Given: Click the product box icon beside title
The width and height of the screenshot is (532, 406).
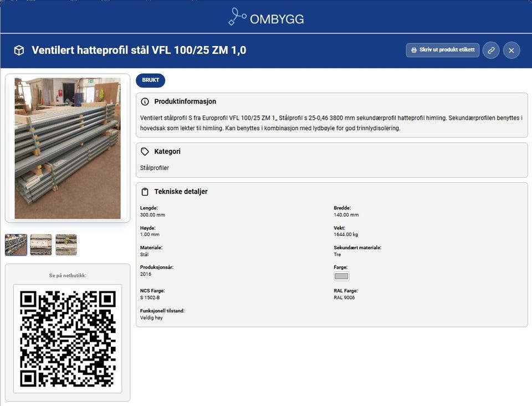Looking at the screenshot, I should coord(19,50).
